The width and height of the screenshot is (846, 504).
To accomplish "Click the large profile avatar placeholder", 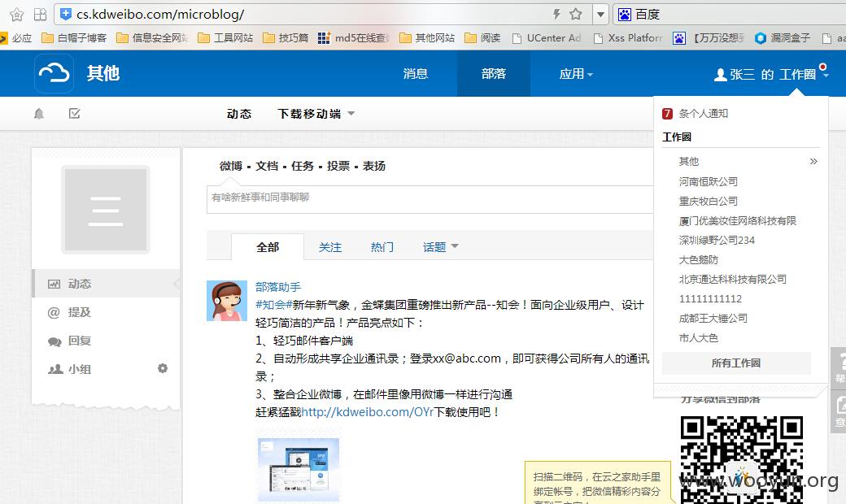I will (105, 210).
